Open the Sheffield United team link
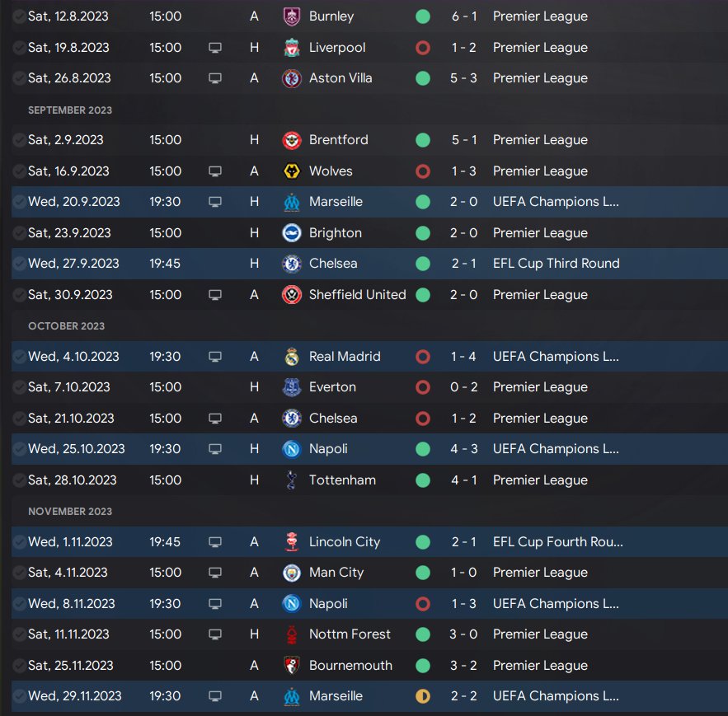 [358, 295]
